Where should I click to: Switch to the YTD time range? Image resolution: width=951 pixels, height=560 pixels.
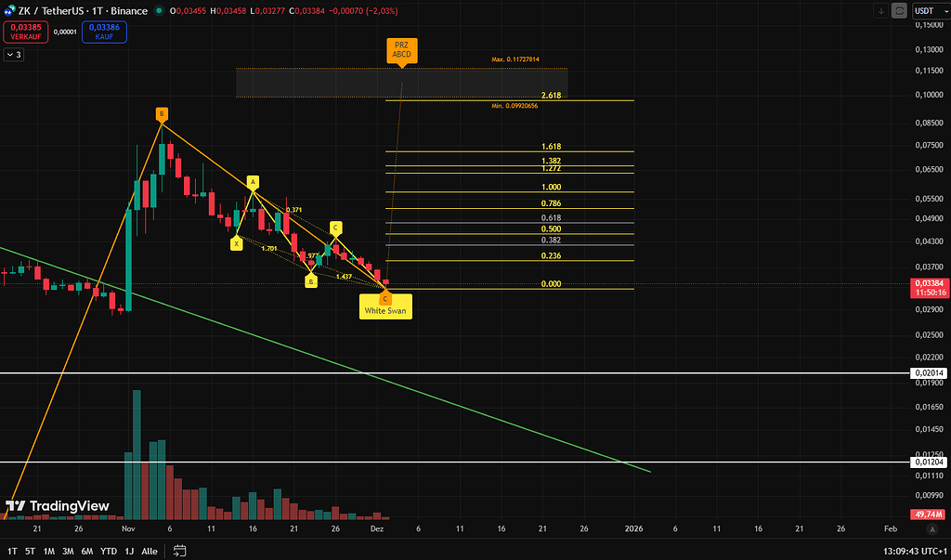pos(109,551)
